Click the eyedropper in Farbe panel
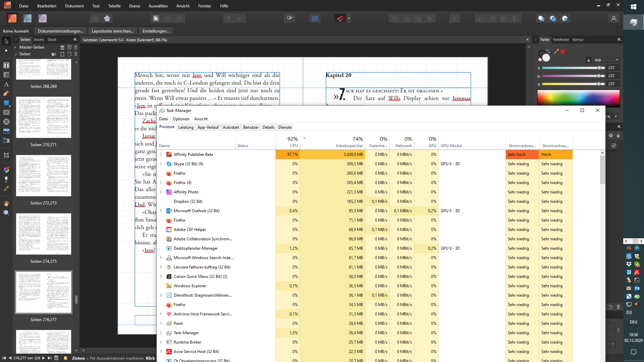644x362 pixels. tap(556, 52)
